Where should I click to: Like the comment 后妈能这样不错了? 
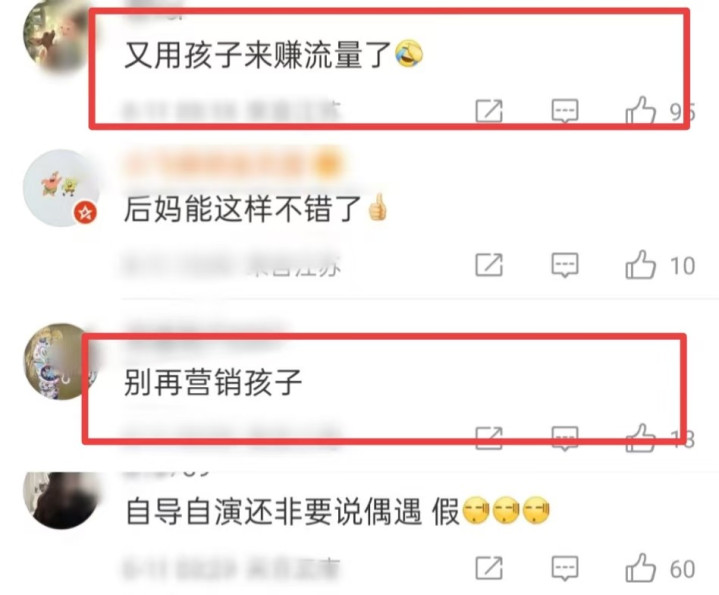pos(641,264)
